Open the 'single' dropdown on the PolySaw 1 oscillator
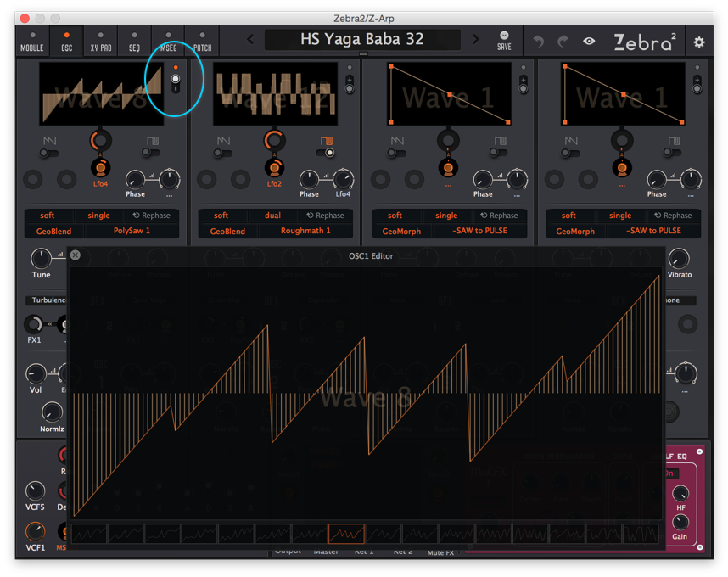 (99, 216)
